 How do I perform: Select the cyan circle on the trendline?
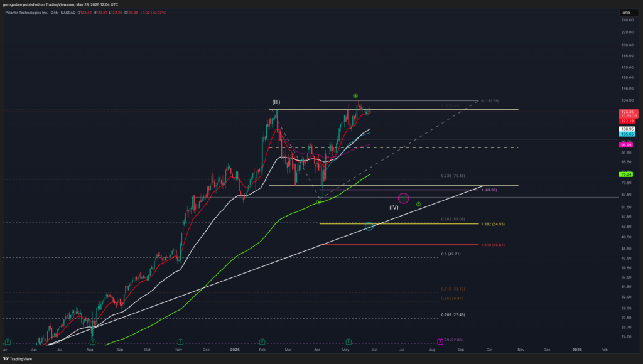coord(369,226)
